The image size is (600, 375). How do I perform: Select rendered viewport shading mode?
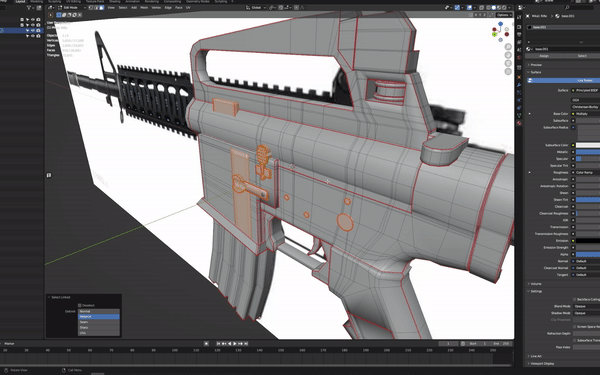pyautogui.click(x=504, y=8)
